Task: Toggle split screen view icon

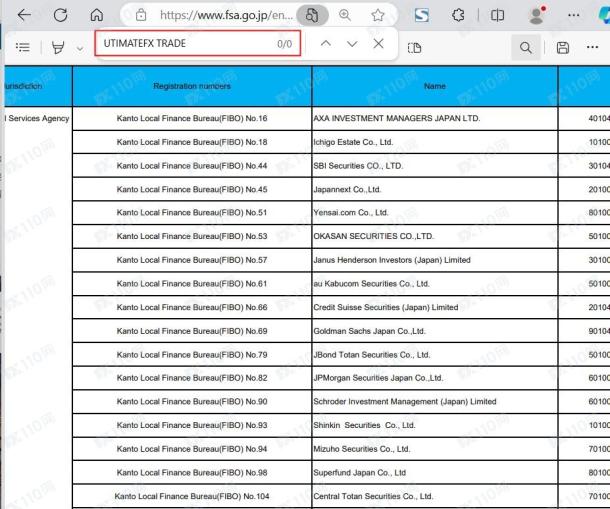Action: tap(497, 15)
